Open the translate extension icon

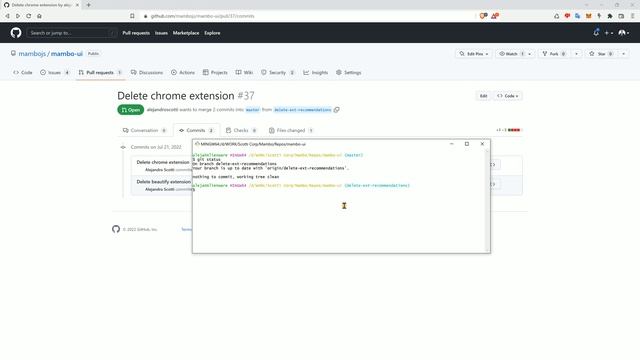coord(578,16)
